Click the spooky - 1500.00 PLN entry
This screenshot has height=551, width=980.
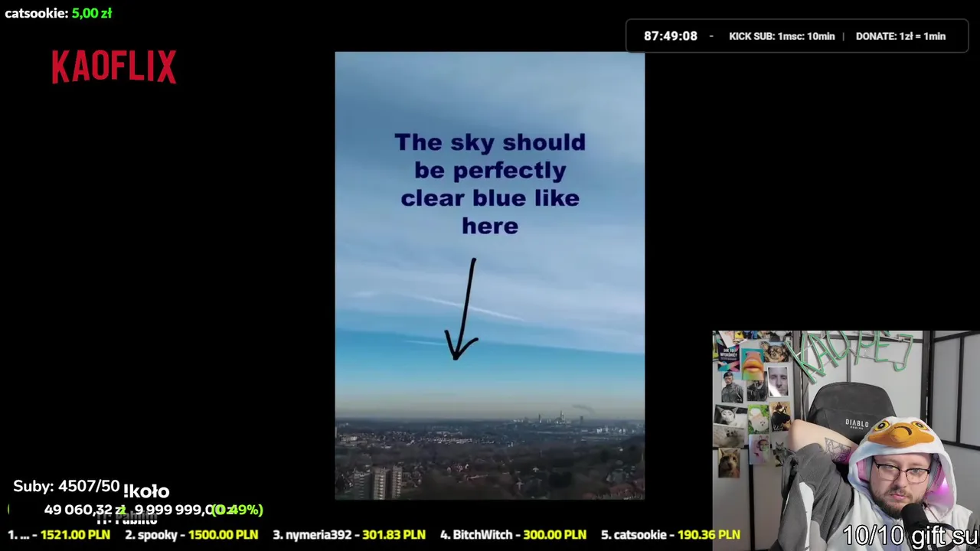[191, 535]
